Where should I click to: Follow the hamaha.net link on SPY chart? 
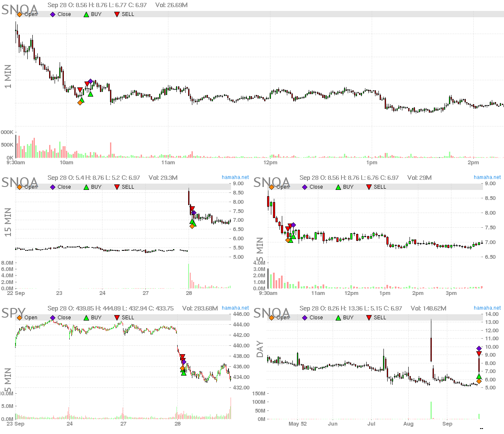click(x=235, y=308)
